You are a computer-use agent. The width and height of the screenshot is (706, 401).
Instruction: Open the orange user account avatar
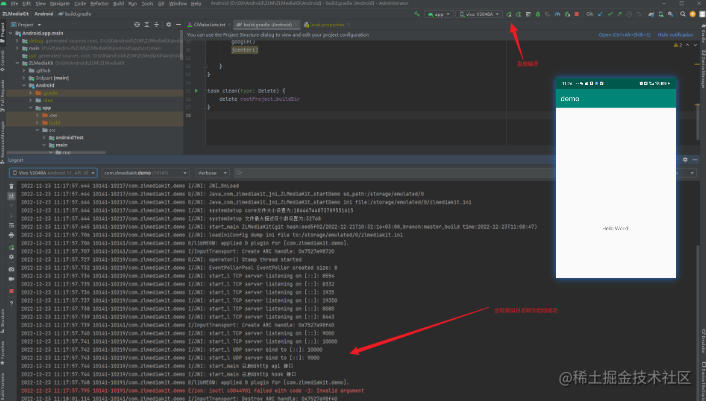pyautogui.click(x=692, y=14)
